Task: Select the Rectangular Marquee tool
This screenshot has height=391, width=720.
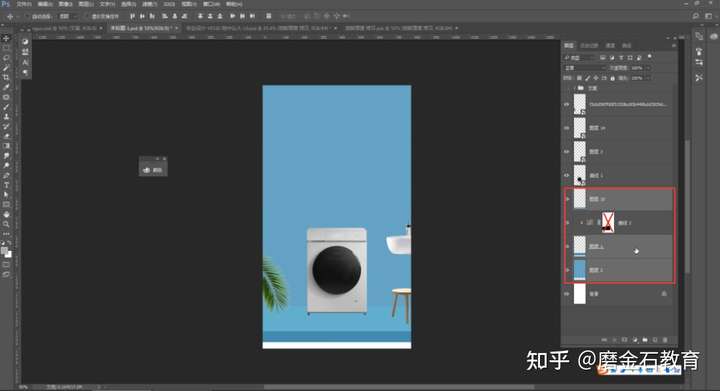Action: pyautogui.click(x=6, y=48)
